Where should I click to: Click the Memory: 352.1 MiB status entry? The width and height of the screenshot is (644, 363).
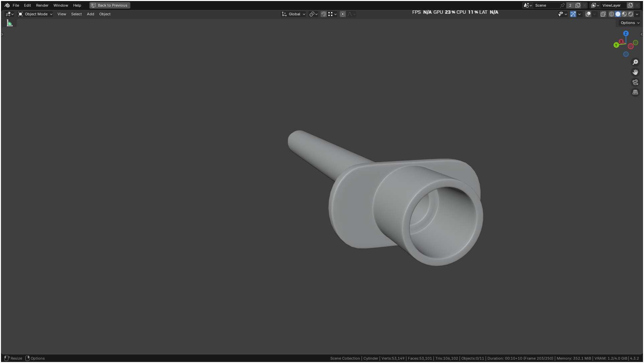pos(574,358)
